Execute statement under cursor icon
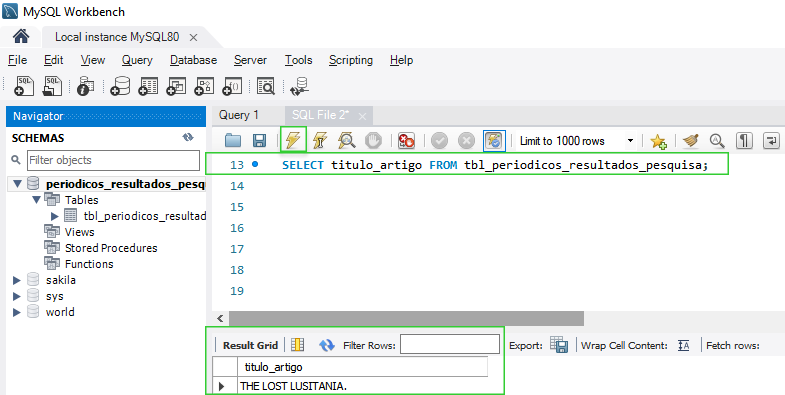The height and width of the screenshot is (395, 785). pyautogui.click(x=318, y=141)
